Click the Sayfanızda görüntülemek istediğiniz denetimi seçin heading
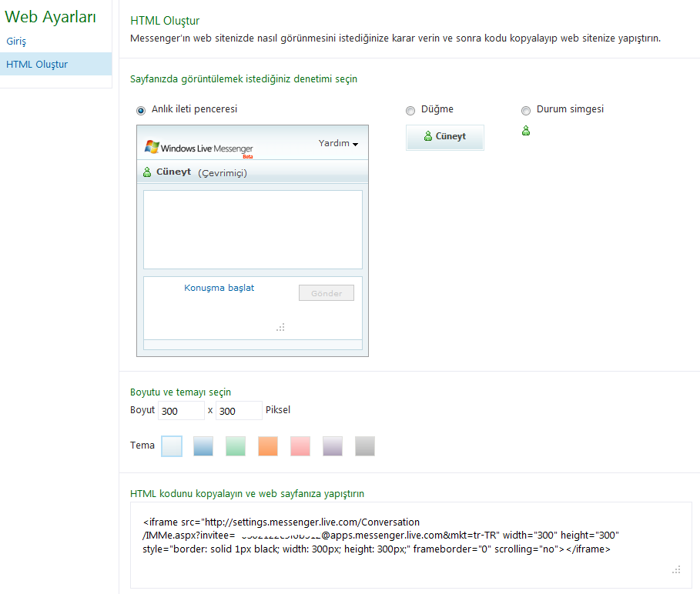This screenshot has width=700, height=594. coord(244,79)
